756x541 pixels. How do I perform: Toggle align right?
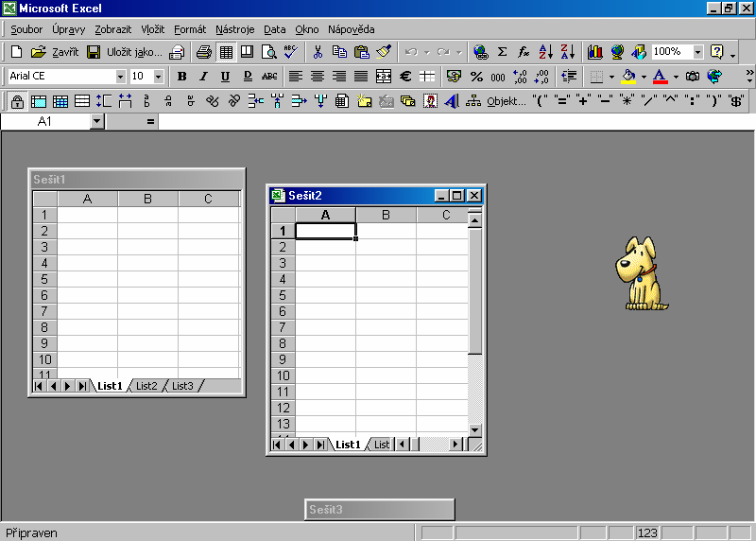[x=339, y=77]
